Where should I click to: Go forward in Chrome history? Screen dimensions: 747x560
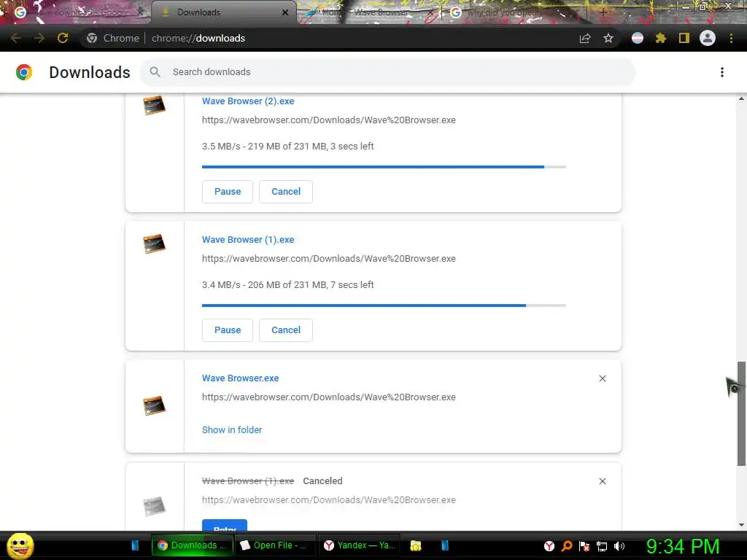39,38
